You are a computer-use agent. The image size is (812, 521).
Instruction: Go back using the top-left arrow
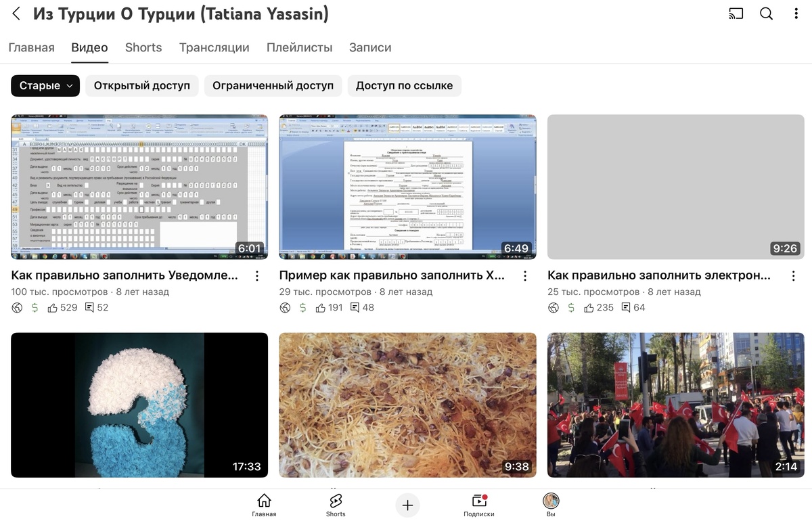pos(16,14)
